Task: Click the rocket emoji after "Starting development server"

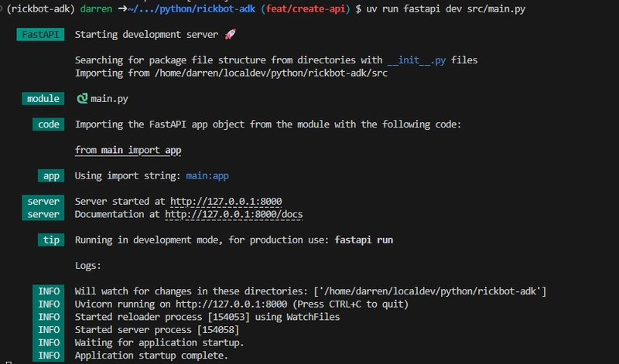Action: coord(230,35)
